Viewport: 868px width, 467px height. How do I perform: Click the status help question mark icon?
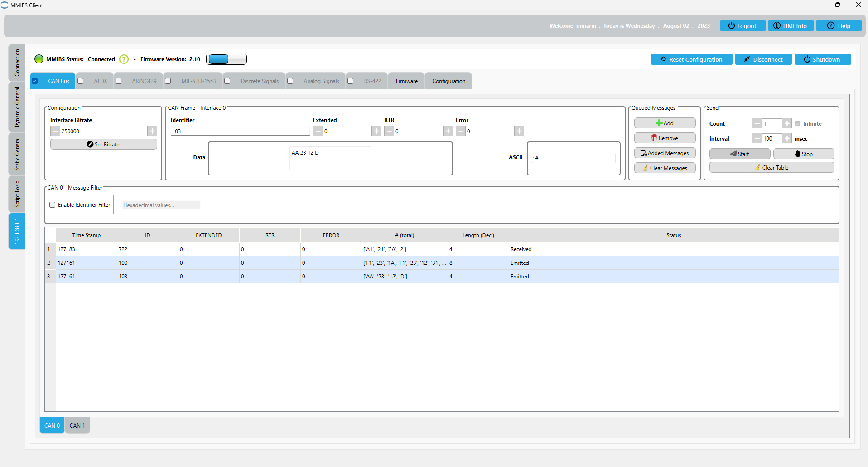(x=124, y=59)
